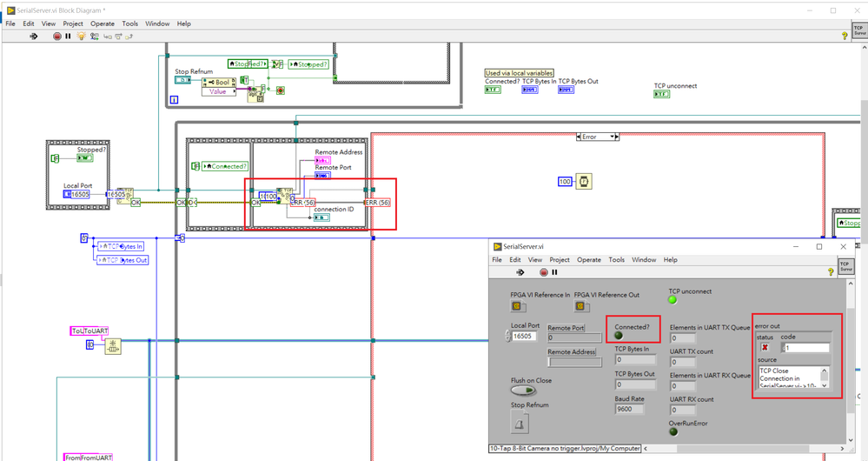
Task: Click the Local Port 16505 field on panel
Action: [x=524, y=337]
